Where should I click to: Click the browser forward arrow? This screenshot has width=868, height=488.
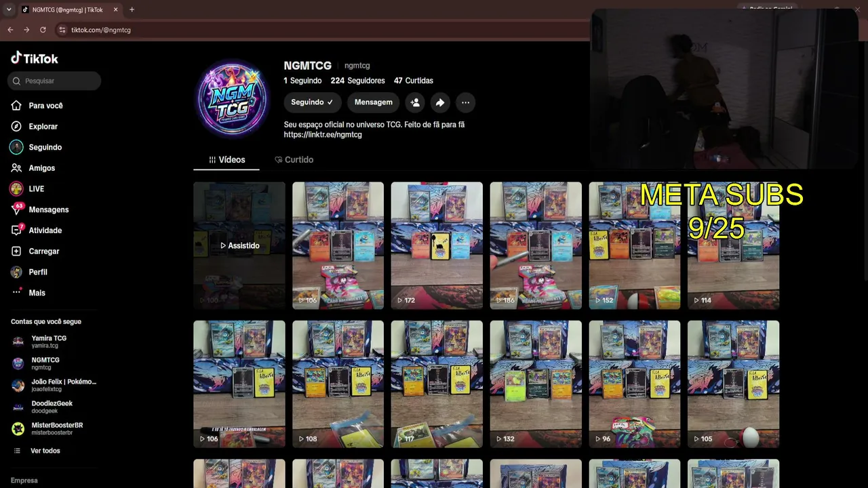[26, 30]
